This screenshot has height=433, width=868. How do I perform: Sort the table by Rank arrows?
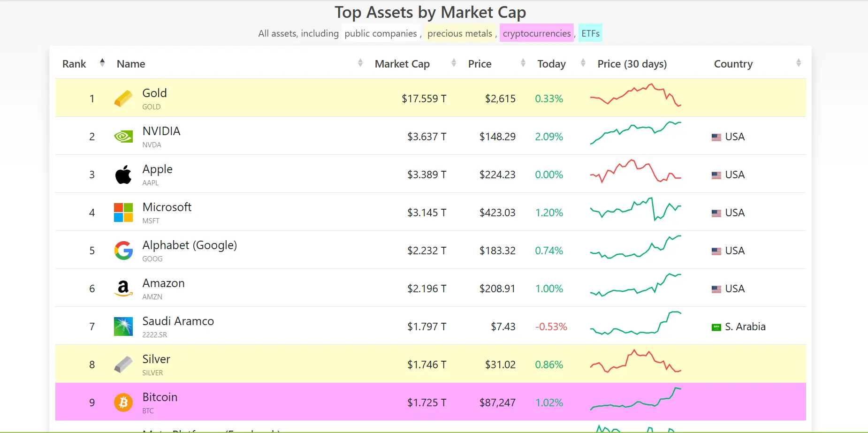click(x=102, y=63)
